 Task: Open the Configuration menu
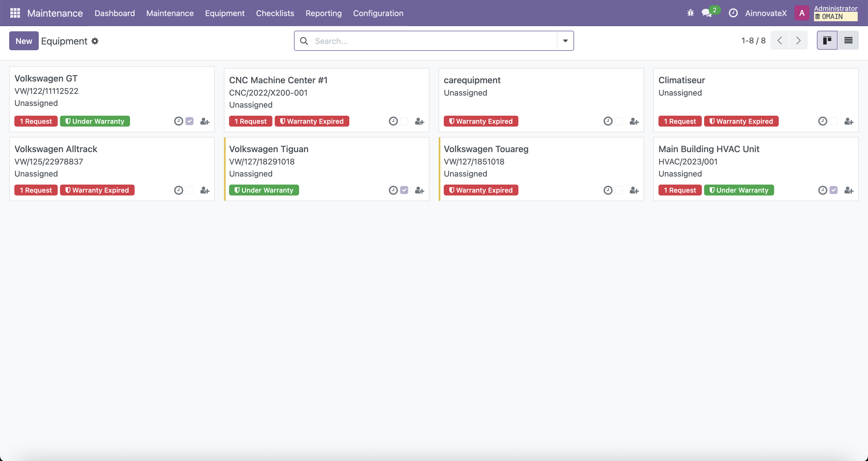[x=378, y=13]
